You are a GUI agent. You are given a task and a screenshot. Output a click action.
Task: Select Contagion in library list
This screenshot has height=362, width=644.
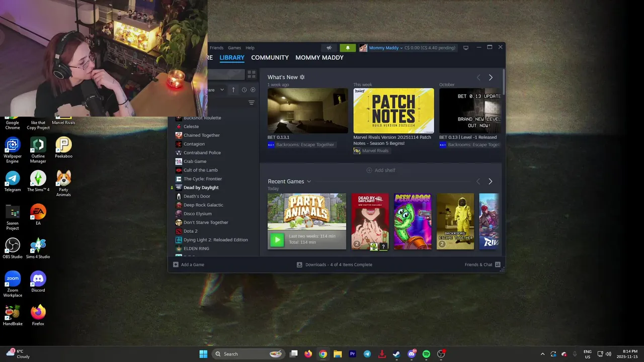(x=194, y=144)
